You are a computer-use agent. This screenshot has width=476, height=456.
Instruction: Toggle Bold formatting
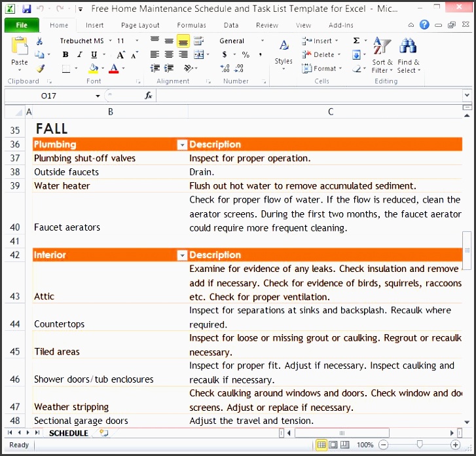click(66, 55)
